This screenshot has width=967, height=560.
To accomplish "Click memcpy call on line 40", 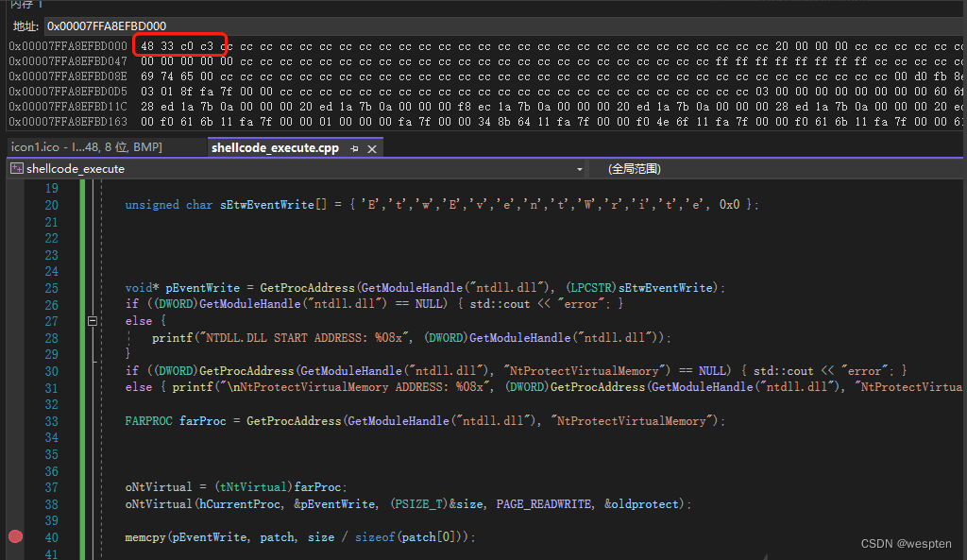I will coord(144,537).
